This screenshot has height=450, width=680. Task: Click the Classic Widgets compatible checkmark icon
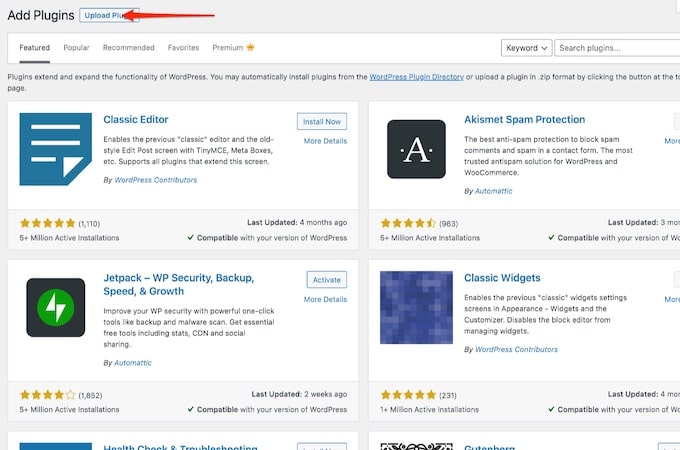[x=551, y=409]
